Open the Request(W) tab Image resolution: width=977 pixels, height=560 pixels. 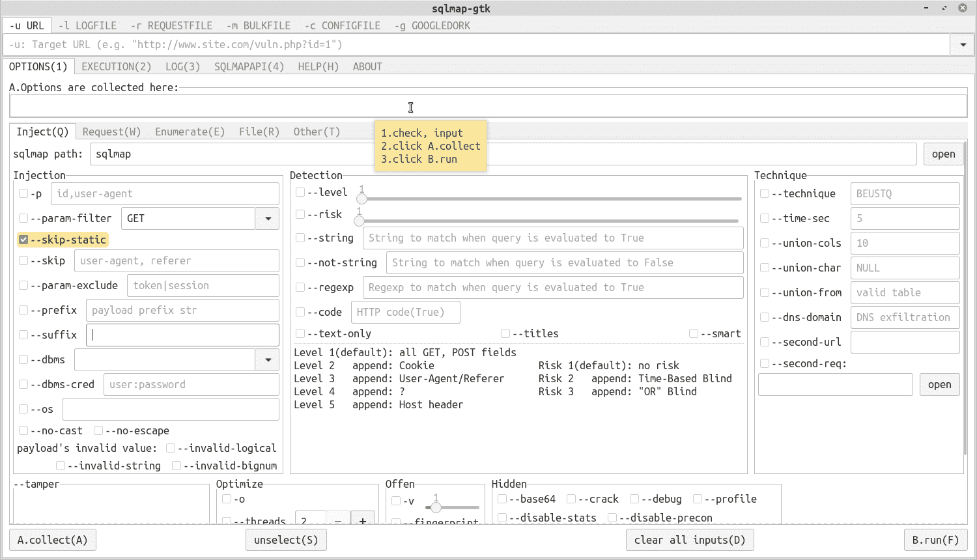pyautogui.click(x=111, y=132)
